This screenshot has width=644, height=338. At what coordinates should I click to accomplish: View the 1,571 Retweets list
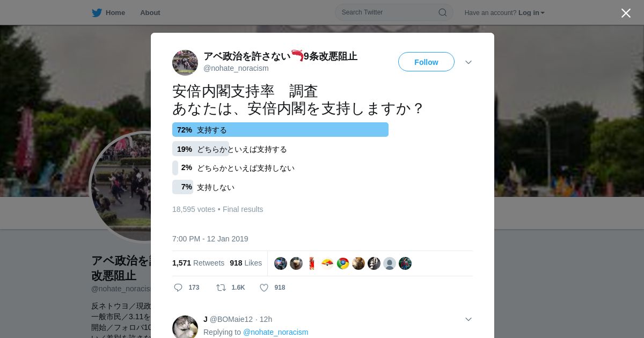pyautogui.click(x=198, y=263)
